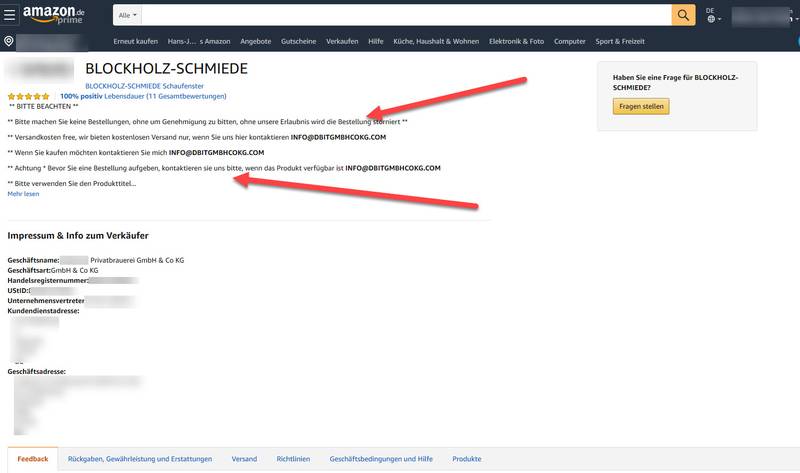Viewport: 800px width, 473px height.
Task: Open 'Elektronik & Foto' category
Action: (x=516, y=41)
